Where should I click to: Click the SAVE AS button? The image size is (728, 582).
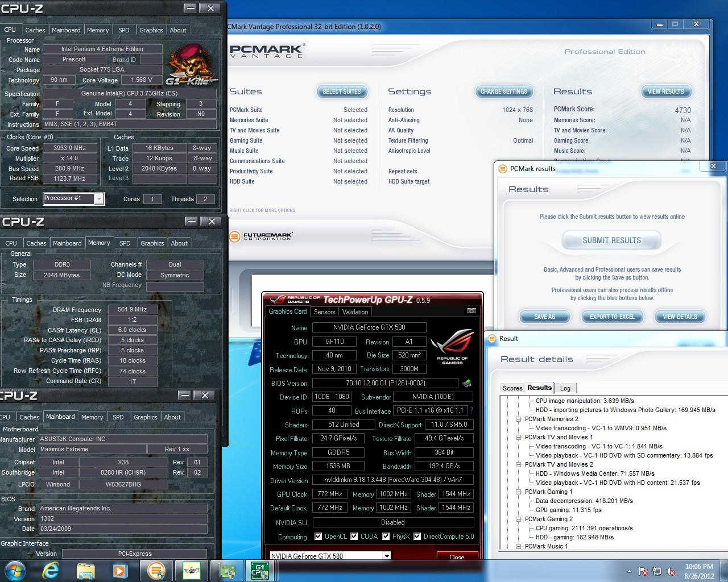(544, 317)
